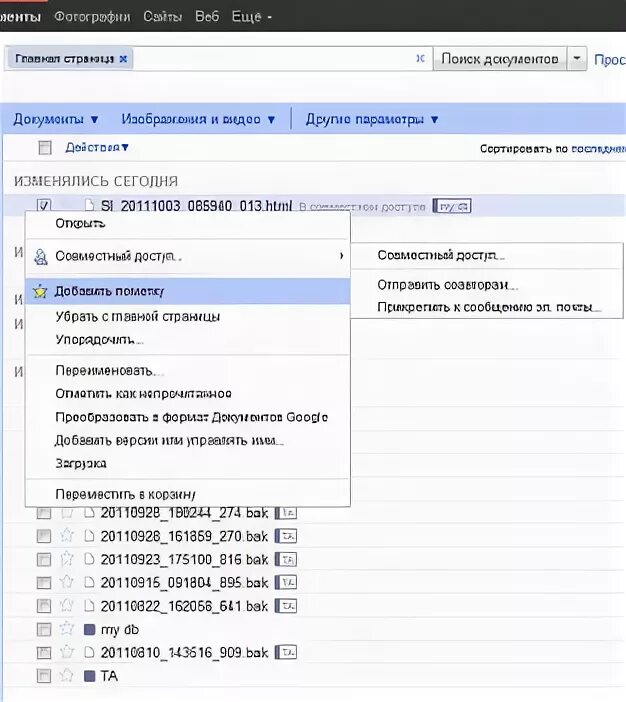The image size is (626, 702).
Task: Uncheck the SI_20111003 html file checkbox
Action: tap(44, 205)
